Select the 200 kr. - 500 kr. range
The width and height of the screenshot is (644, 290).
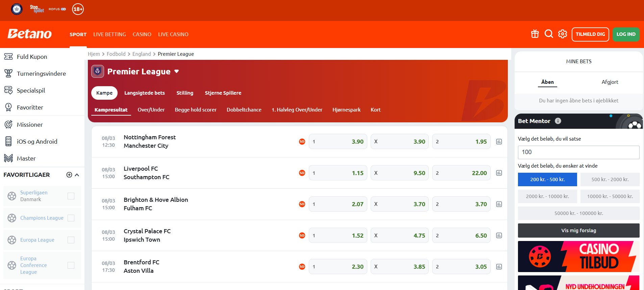(547, 179)
